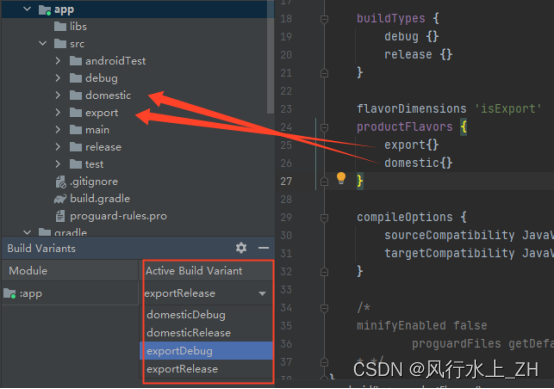Select the .gitignore file
This screenshot has width=554, height=389.
click(94, 182)
